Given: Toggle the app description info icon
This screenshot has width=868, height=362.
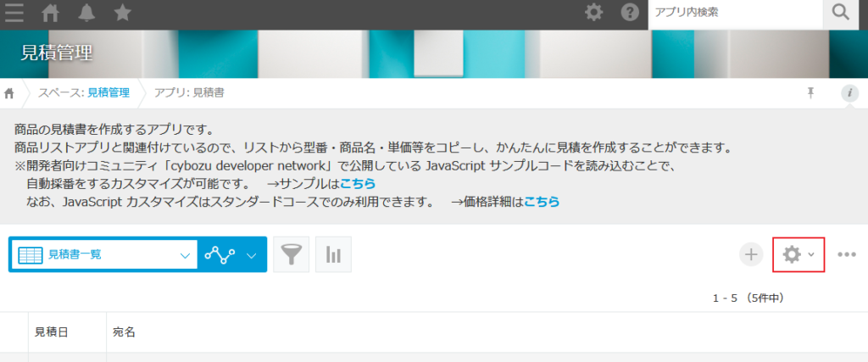Looking at the screenshot, I should [849, 92].
